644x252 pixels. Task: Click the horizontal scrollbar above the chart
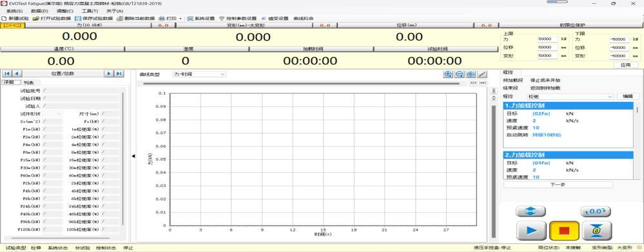[301, 83]
